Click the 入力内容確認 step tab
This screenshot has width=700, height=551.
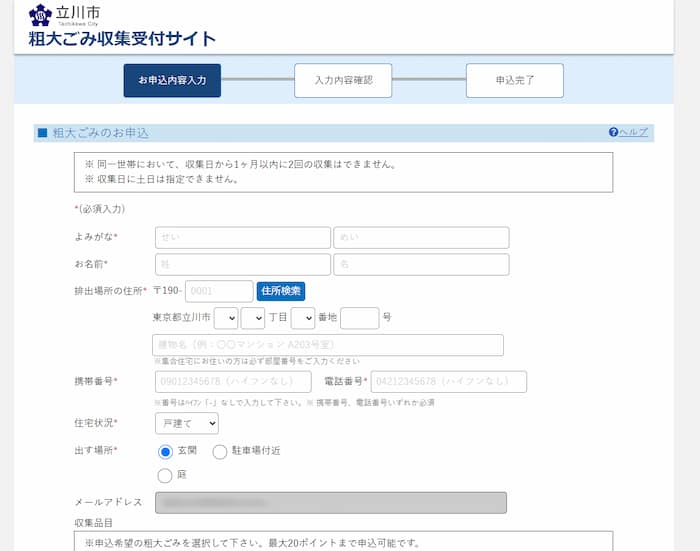(x=343, y=80)
